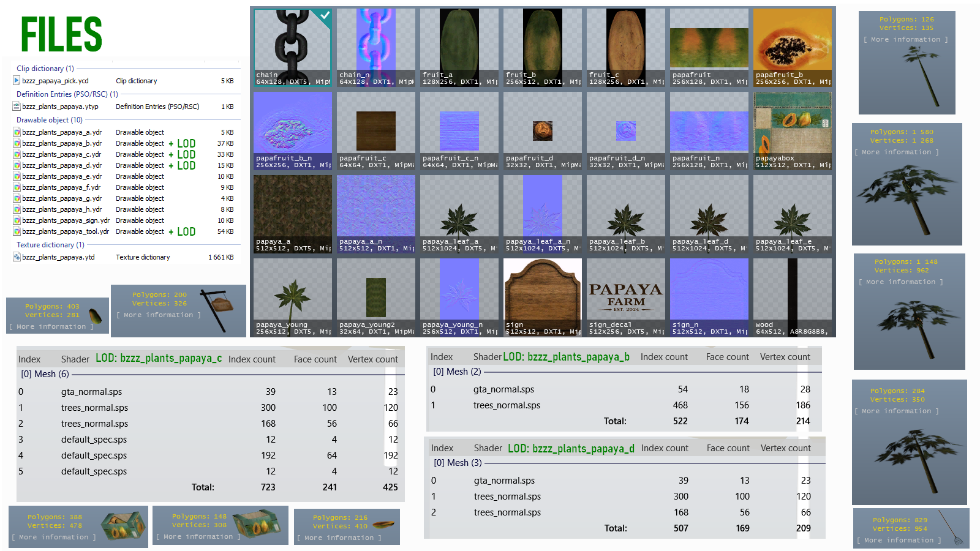The image size is (980, 551).
Task: Select the papaya_young texture thumbnail
Action: point(293,297)
